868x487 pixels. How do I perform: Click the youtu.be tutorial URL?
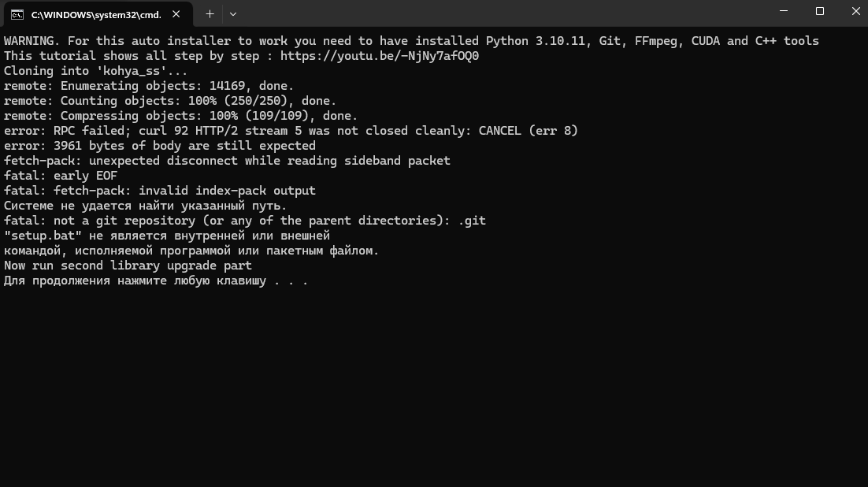click(x=379, y=56)
